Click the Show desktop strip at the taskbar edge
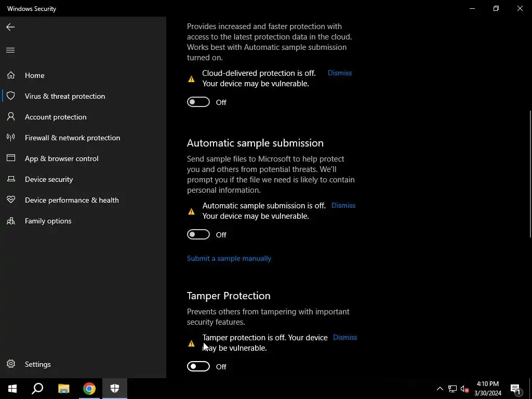This screenshot has height=399, width=532. click(530, 389)
